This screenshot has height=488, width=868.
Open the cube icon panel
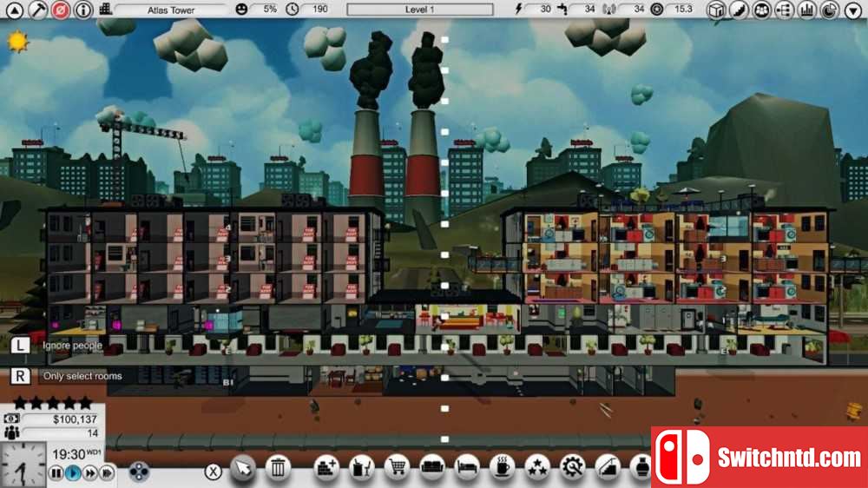point(716,10)
